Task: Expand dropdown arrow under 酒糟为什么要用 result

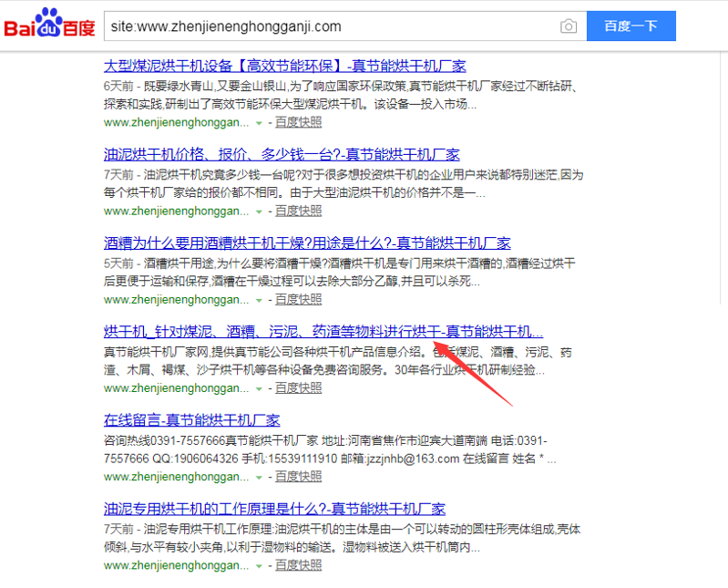Action: (259, 301)
